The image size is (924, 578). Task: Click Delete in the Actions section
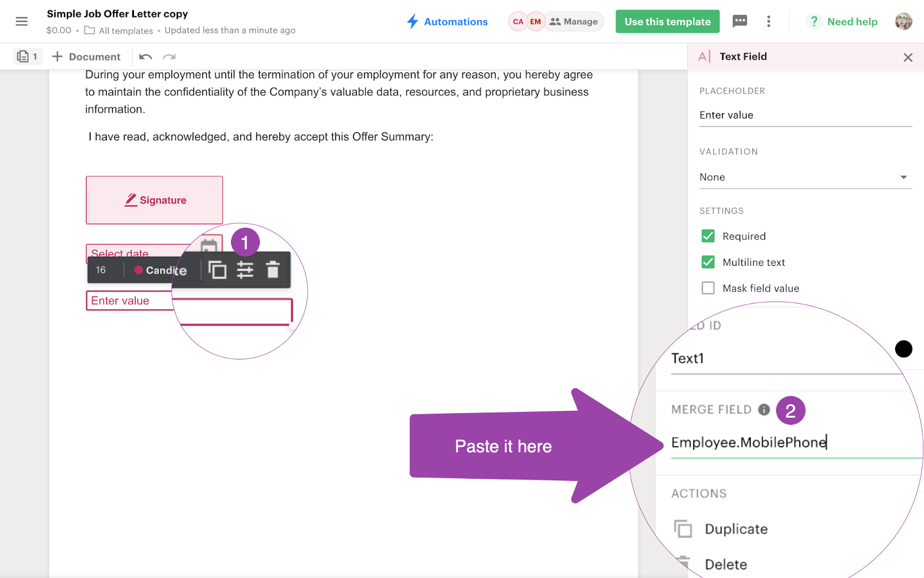[710, 564]
